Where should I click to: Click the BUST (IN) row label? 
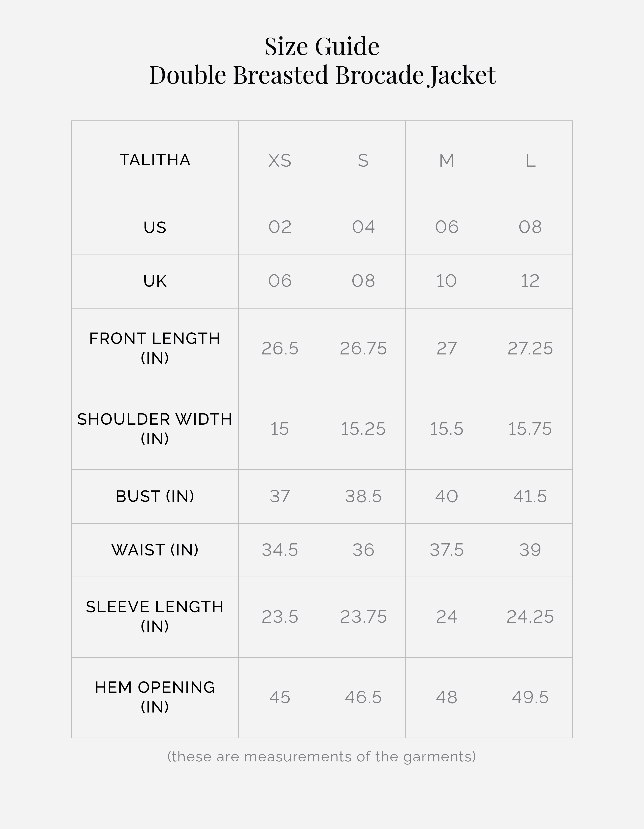pyautogui.click(x=155, y=496)
